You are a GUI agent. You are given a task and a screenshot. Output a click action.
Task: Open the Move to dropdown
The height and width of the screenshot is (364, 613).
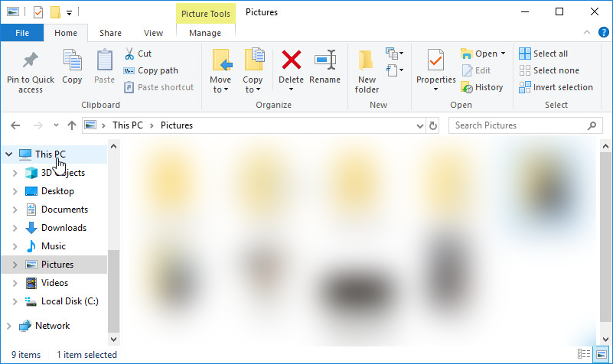click(220, 71)
